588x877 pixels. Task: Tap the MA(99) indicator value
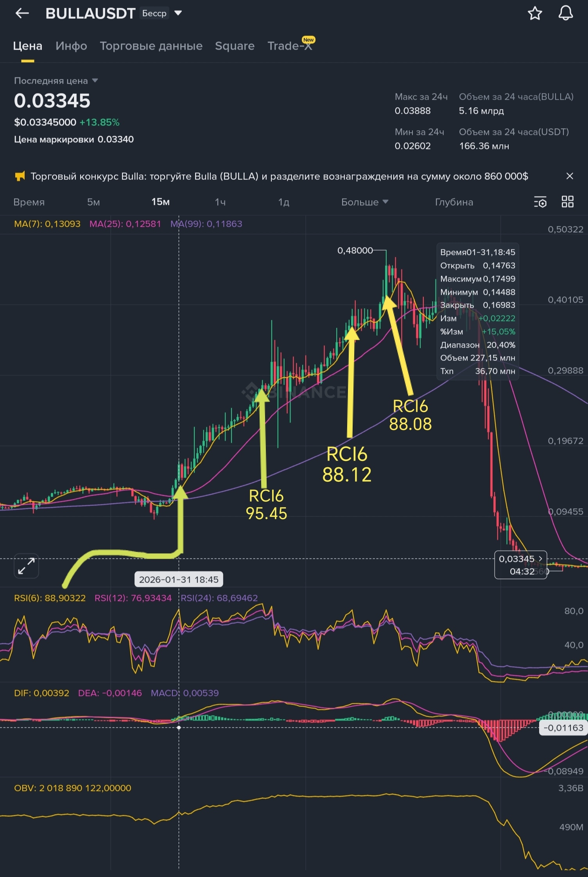(206, 224)
